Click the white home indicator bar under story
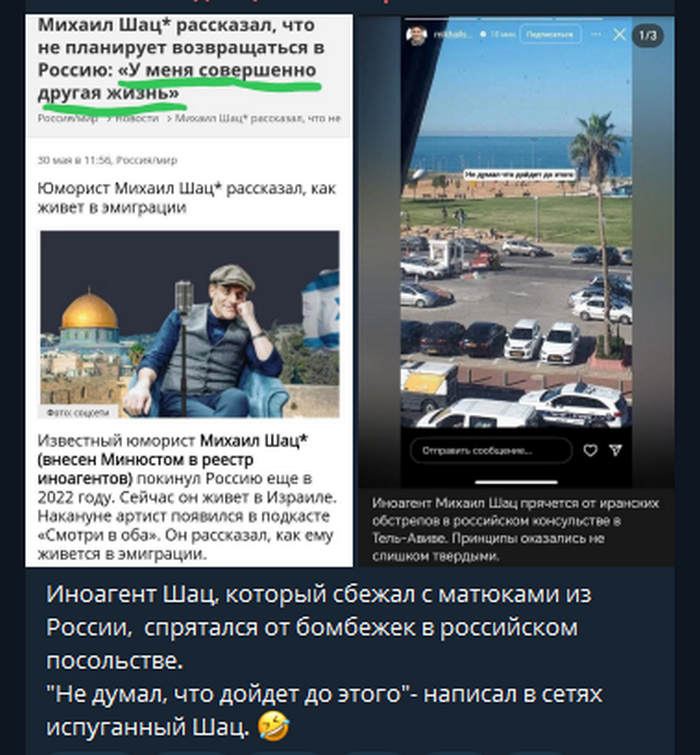The image size is (700, 755). (x=516, y=482)
